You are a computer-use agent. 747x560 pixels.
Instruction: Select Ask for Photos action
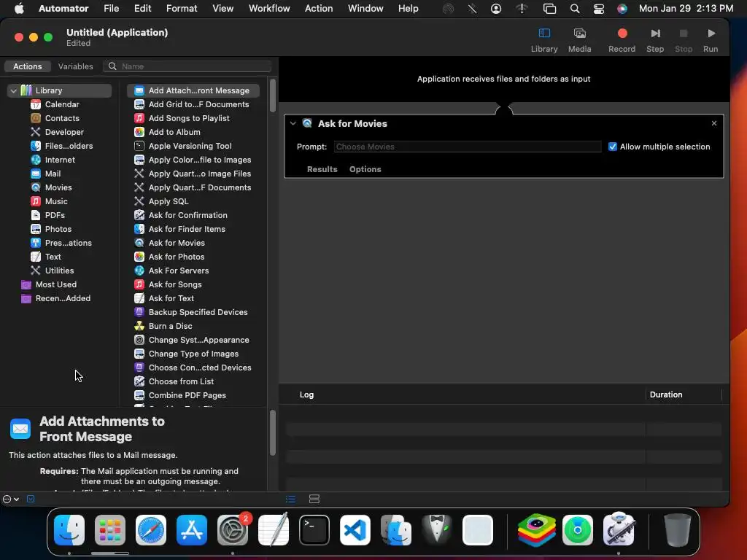177,256
